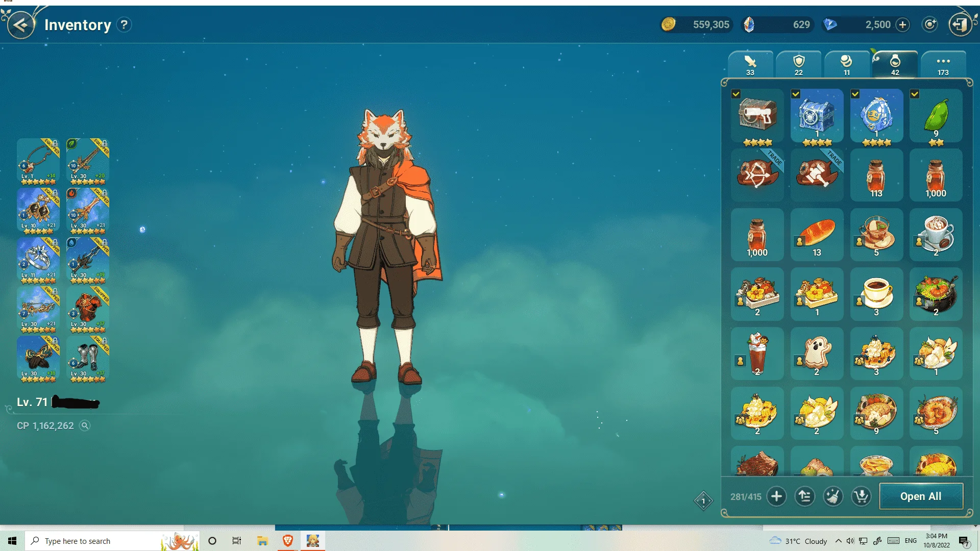This screenshot has height=551, width=980.
Task: Select the ghost cookie item
Action: 817,354
